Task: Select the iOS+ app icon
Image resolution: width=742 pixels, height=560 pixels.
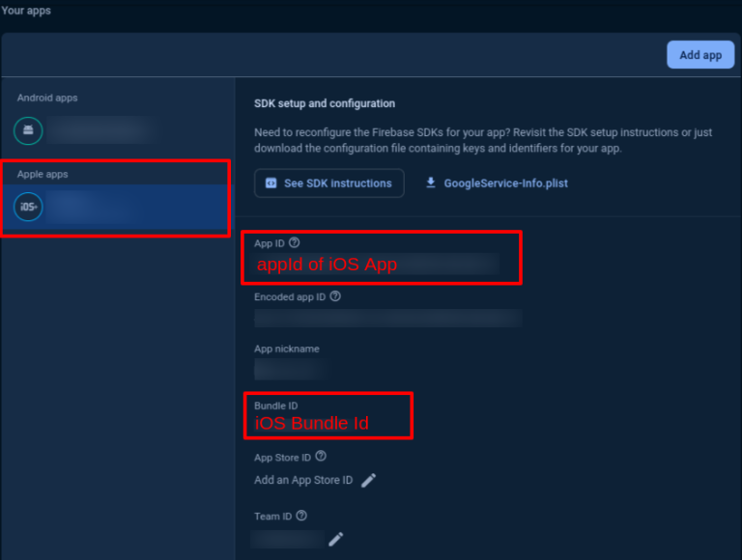Action: pos(28,207)
